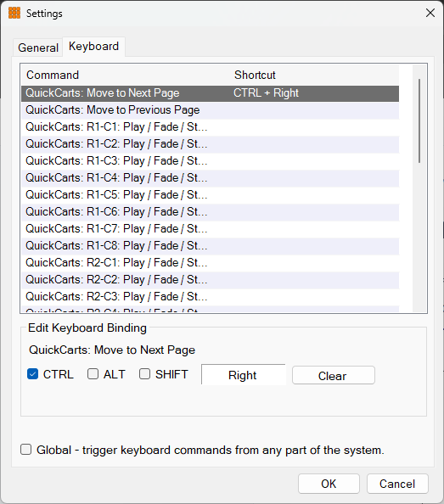Image resolution: width=444 pixels, height=504 pixels.
Task: Select the QuickCarts R1-C8 Play / Fade row
Action: point(211,246)
